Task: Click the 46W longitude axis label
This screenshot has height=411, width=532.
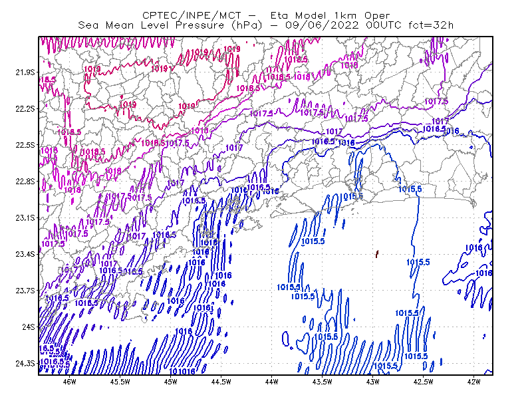Action: [70, 382]
